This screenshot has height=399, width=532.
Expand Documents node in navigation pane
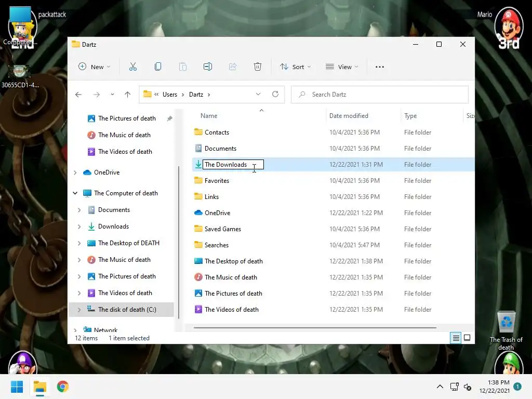click(79, 210)
